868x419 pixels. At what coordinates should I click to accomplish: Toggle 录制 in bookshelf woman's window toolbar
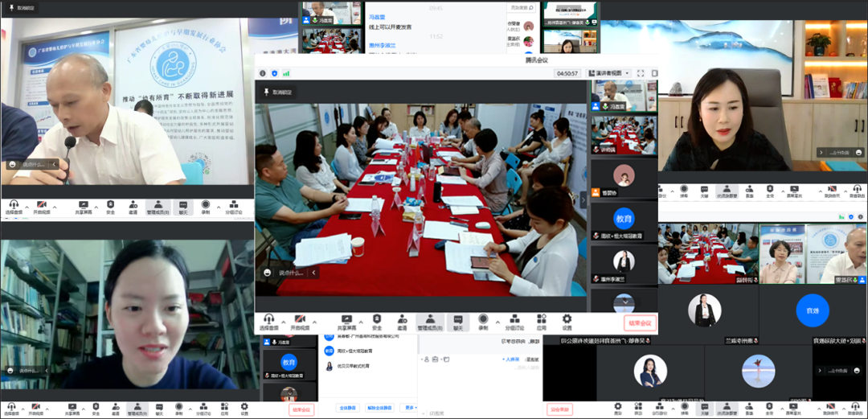[x=178, y=409]
